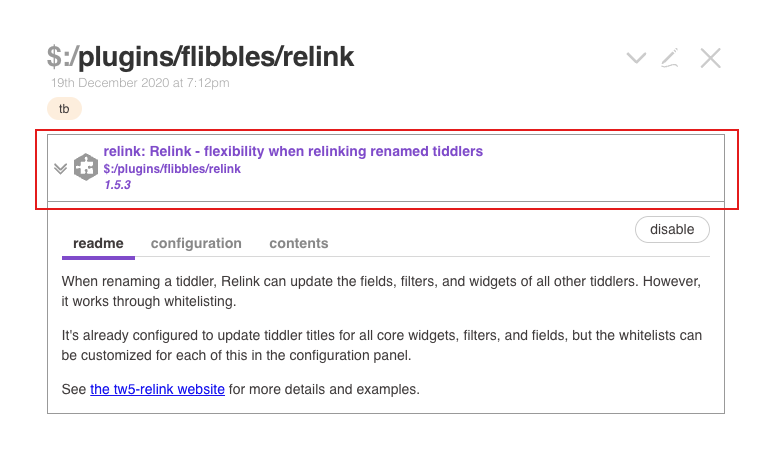Click the "for more details and examples" text
Viewport: 774px width, 457px height.
(324, 389)
